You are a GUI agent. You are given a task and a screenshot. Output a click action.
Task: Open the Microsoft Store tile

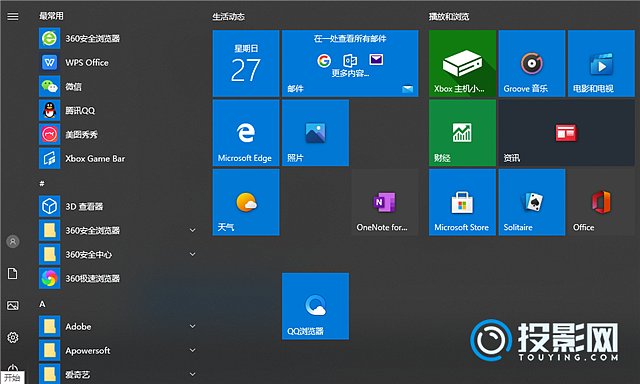[x=462, y=202]
